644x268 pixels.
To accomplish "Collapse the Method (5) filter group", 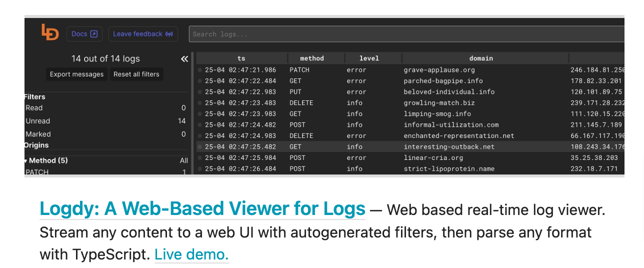I will pos(26,161).
